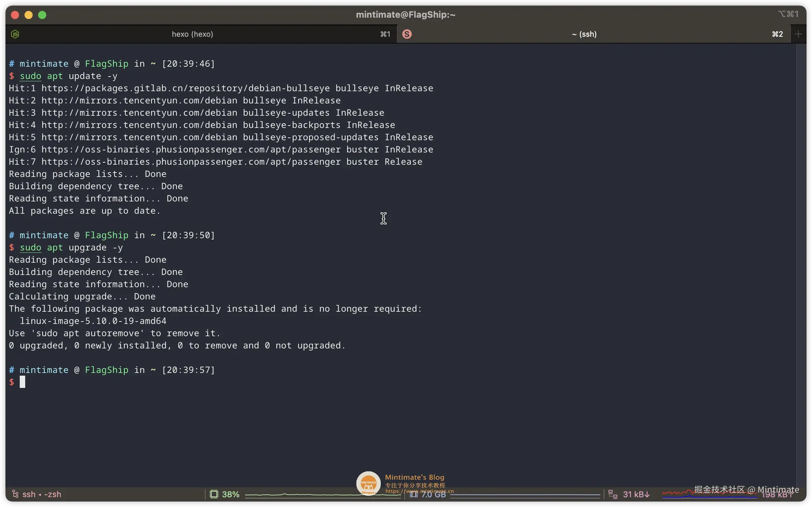Switch to the ~ (ssh) tab
The image size is (812, 507).
[584, 34]
